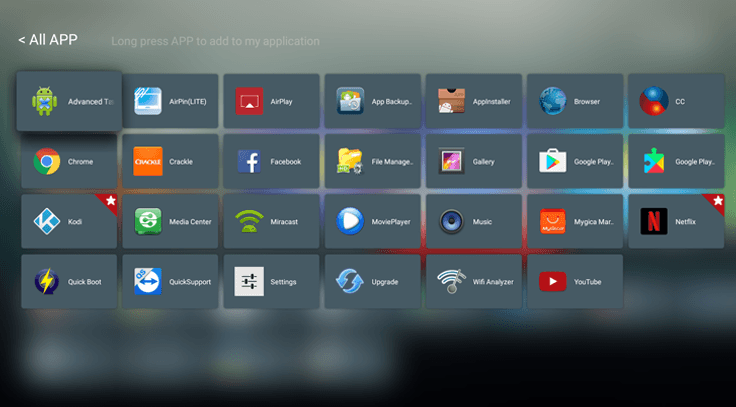Viewport: 736px width, 407px height.
Task: Open the Music app
Action: (x=474, y=221)
